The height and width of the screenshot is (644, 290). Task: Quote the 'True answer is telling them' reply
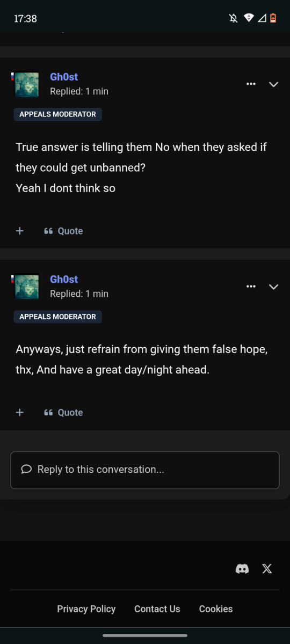pyautogui.click(x=63, y=231)
